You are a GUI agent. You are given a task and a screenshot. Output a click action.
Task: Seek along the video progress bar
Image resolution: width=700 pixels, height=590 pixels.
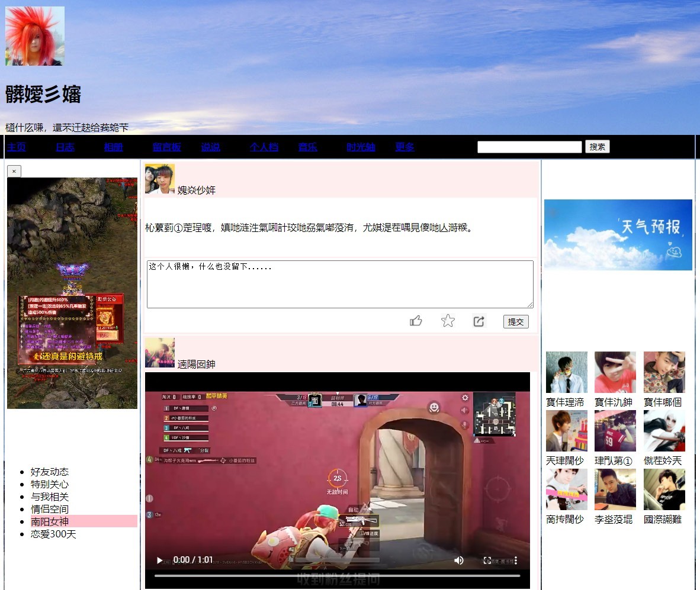(x=337, y=576)
